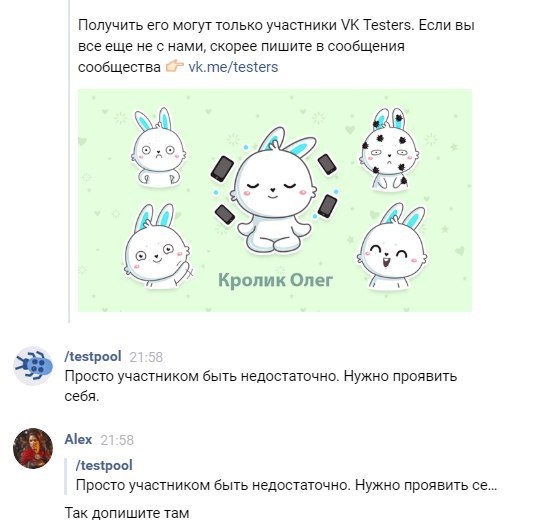Click the 21:58 timestamp beside /testpool

tap(146, 357)
